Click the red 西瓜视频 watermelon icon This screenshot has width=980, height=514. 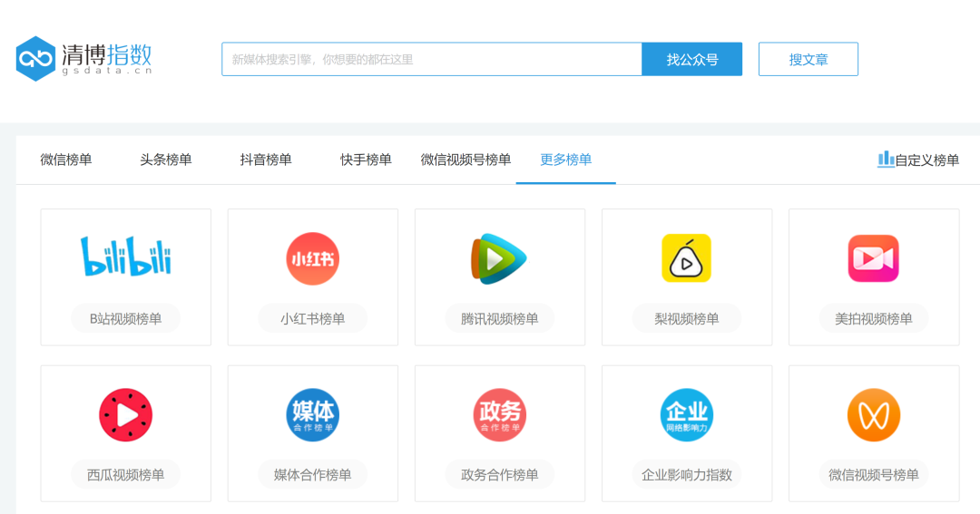pyautogui.click(x=125, y=414)
